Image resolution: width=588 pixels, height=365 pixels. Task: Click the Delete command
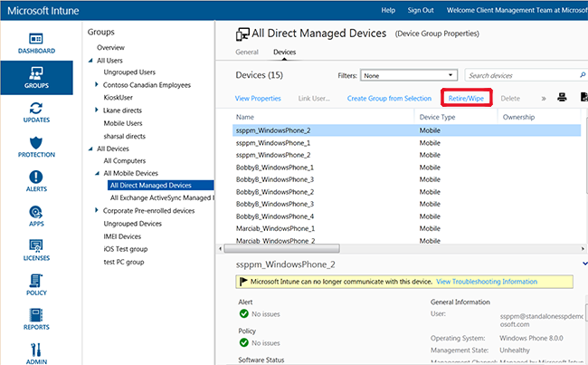tap(510, 99)
